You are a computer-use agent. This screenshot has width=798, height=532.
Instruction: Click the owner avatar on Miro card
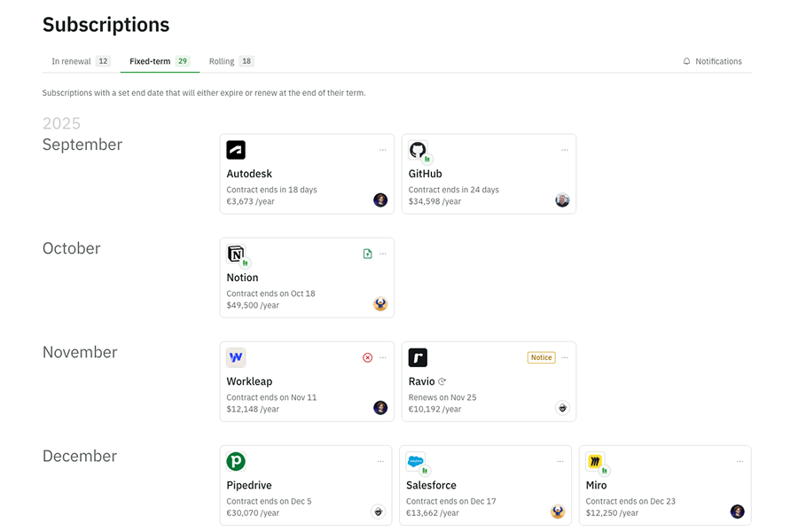(738, 512)
